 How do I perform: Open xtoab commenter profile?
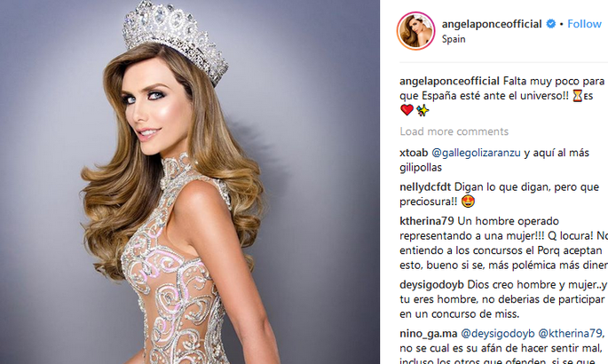(x=414, y=153)
